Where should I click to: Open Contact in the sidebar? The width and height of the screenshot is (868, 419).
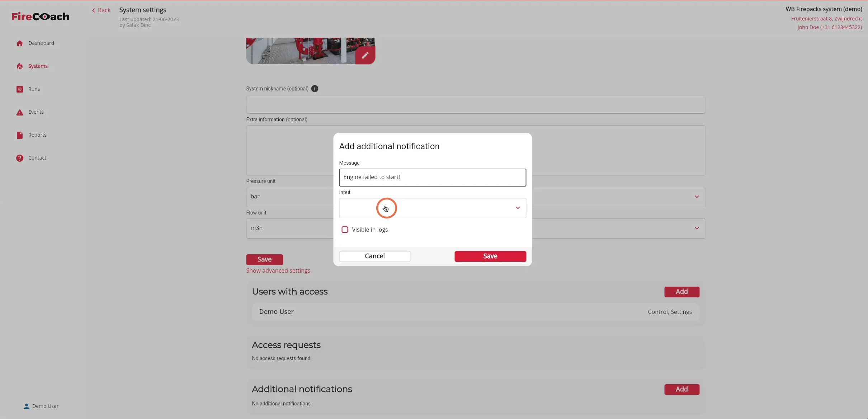click(x=37, y=158)
